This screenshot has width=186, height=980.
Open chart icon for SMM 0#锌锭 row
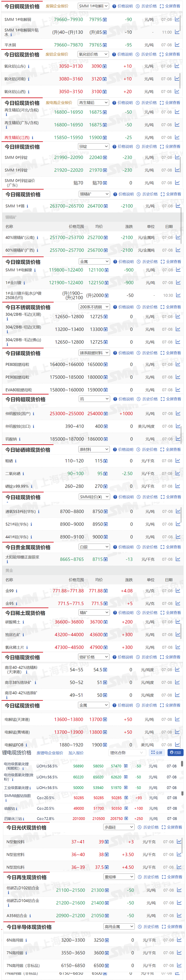[x=178, y=157]
